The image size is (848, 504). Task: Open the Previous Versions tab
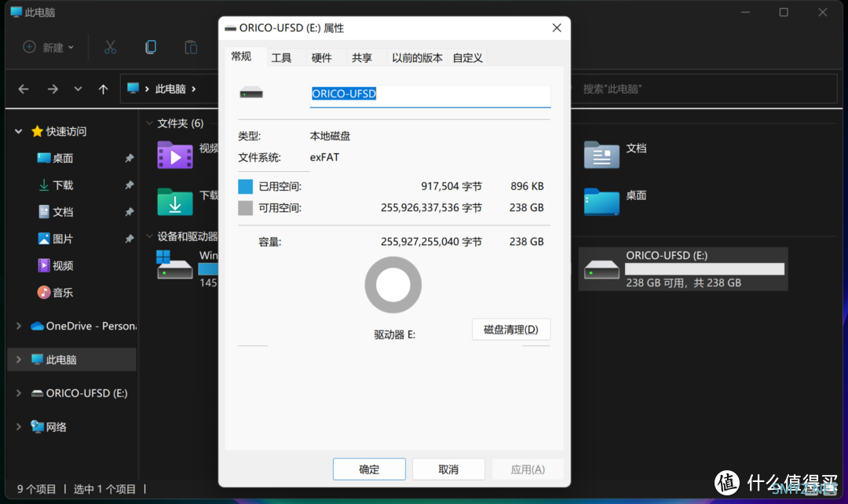coord(417,58)
